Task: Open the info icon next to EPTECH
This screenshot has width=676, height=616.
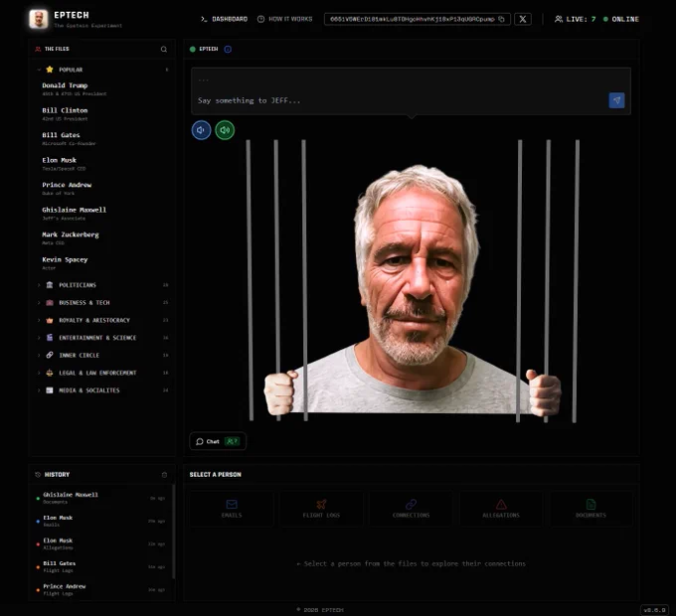Action: [228, 49]
